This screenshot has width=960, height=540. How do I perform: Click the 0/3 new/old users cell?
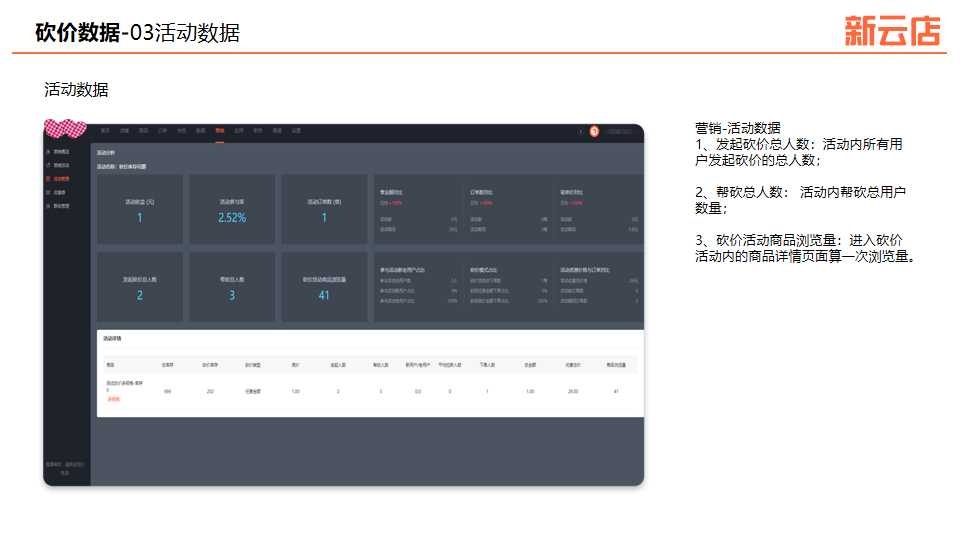(418, 391)
